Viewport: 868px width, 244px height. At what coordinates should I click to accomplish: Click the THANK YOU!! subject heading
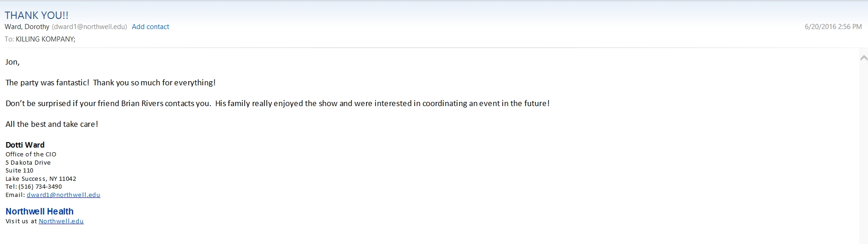pyautogui.click(x=36, y=15)
